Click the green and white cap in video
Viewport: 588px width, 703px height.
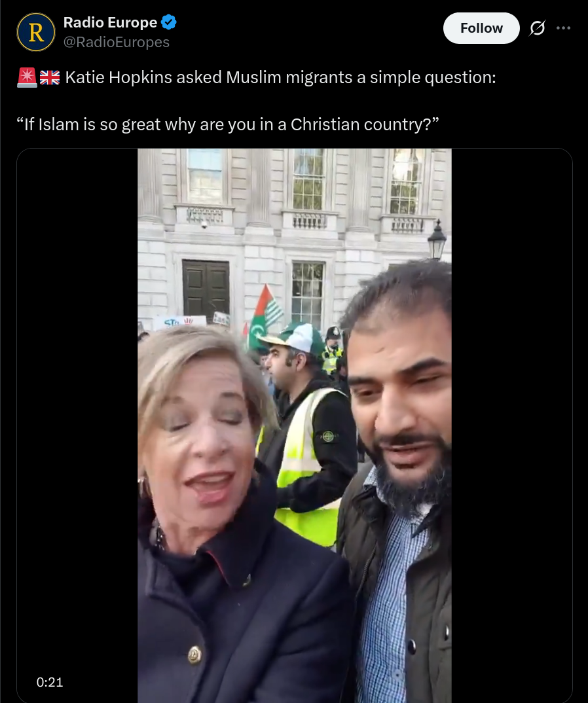(294, 336)
